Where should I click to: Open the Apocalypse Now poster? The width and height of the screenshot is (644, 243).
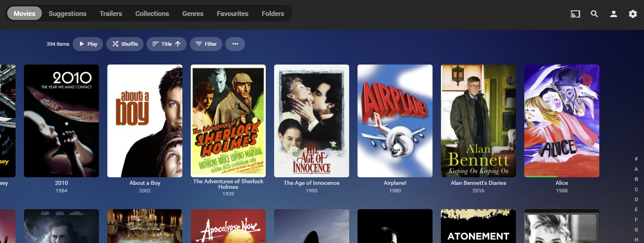pos(228,226)
